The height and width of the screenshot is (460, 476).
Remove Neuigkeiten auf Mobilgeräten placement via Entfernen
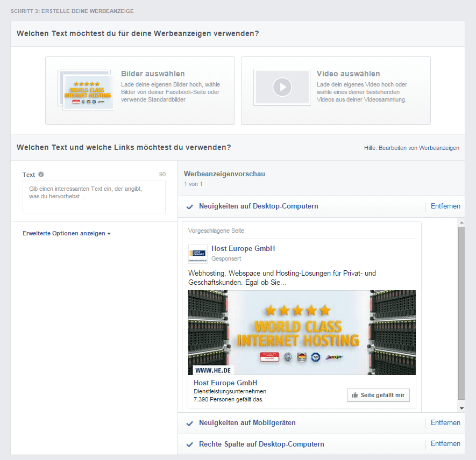click(x=445, y=423)
